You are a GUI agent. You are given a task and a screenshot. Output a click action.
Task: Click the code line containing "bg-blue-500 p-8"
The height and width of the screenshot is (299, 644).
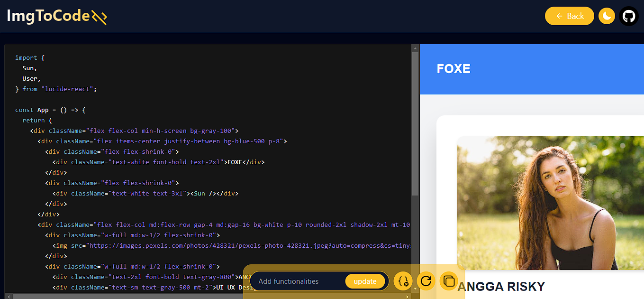click(x=163, y=141)
